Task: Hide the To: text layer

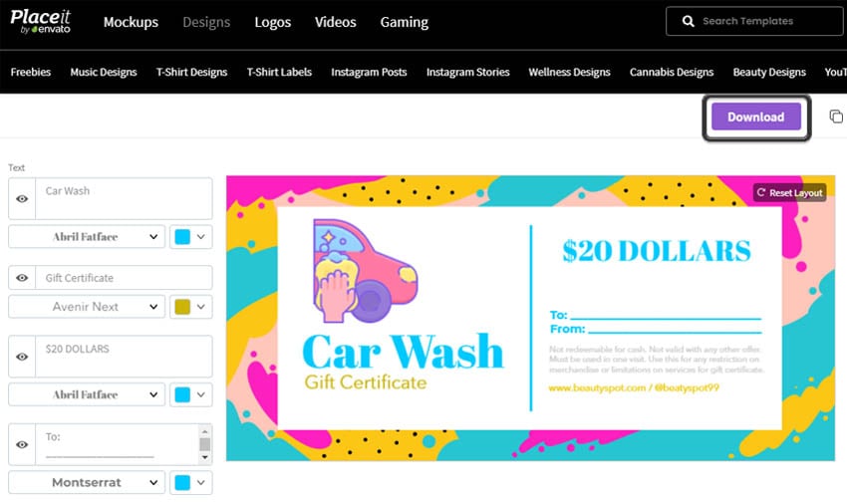Action: [x=22, y=444]
